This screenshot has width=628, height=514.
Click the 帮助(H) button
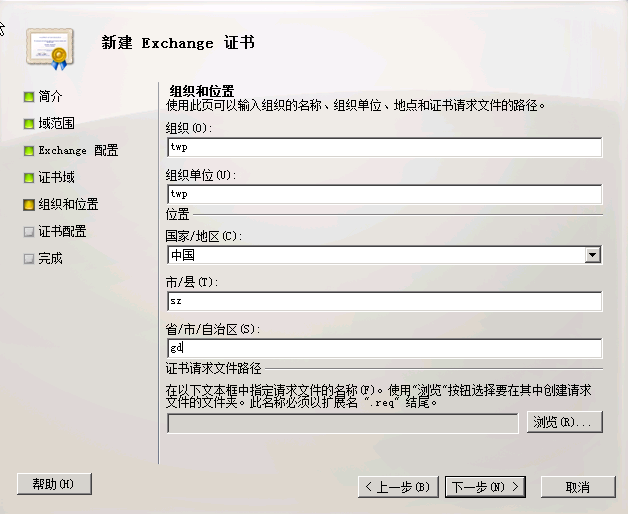point(54,484)
